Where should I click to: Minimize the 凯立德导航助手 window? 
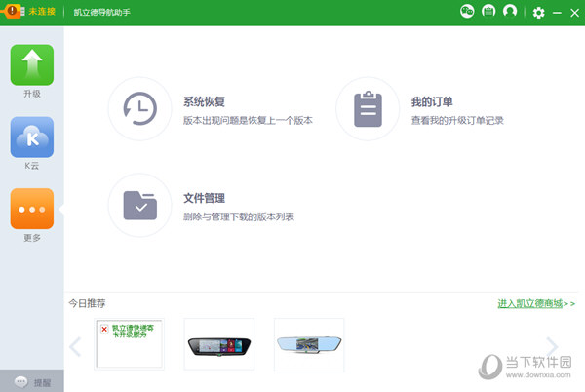(x=557, y=13)
